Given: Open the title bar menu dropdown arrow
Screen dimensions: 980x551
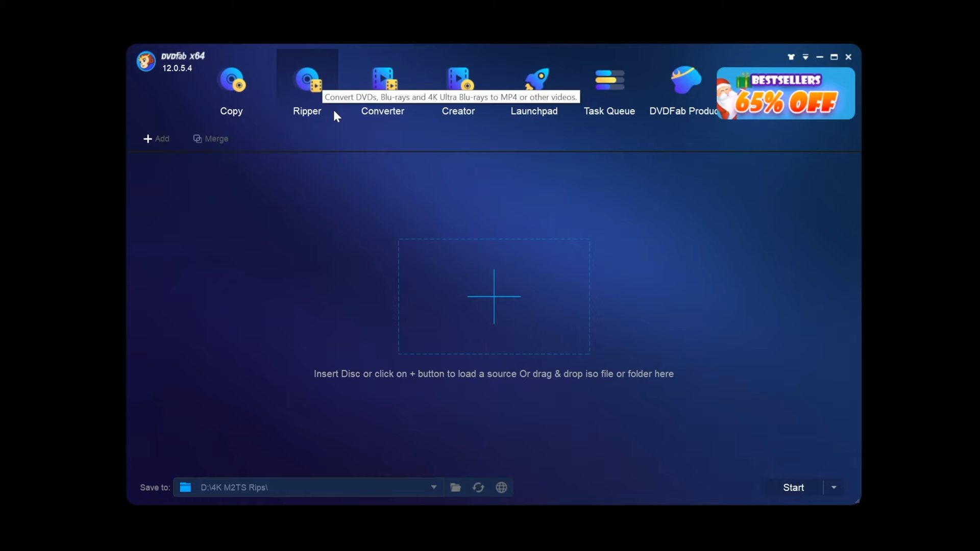Looking at the screenshot, I should tap(805, 57).
